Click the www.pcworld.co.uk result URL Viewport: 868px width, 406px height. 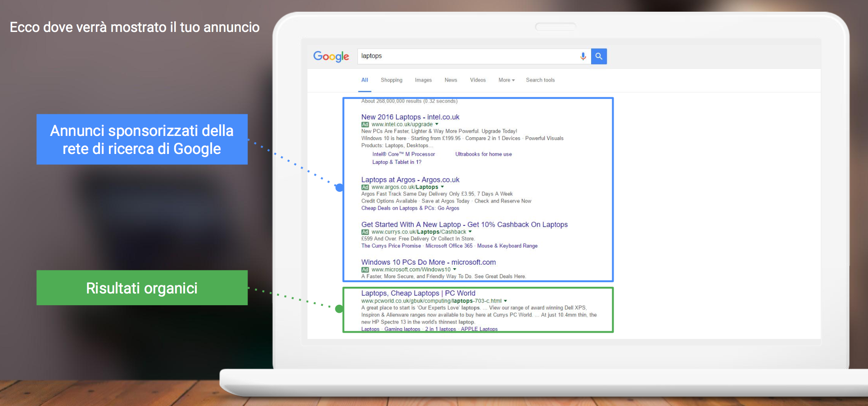pyautogui.click(x=431, y=301)
